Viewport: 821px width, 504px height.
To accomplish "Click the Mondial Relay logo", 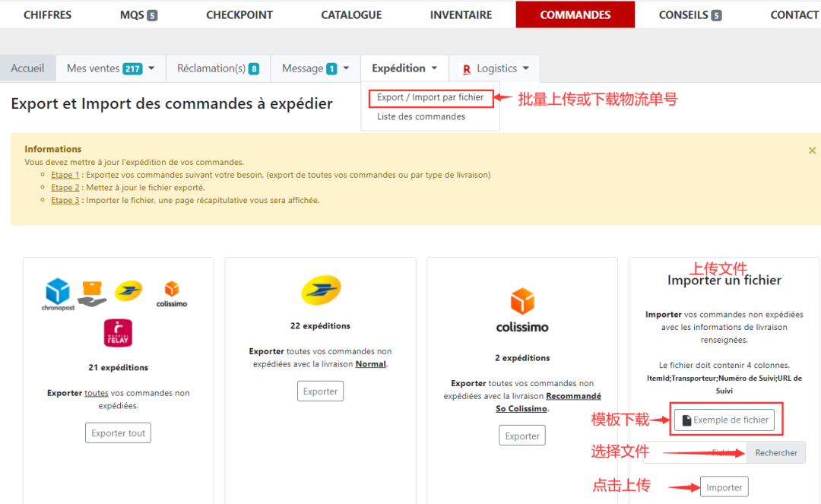I will click(118, 333).
